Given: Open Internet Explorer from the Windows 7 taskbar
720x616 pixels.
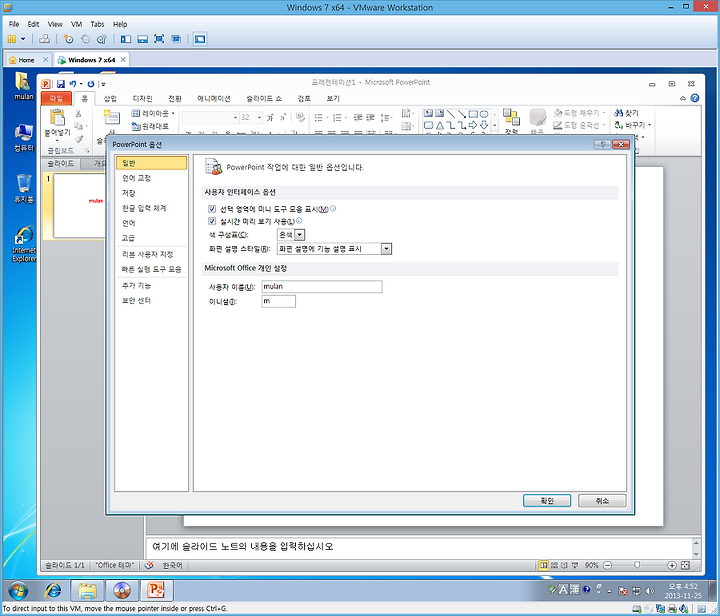Looking at the screenshot, I should click(53, 590).
